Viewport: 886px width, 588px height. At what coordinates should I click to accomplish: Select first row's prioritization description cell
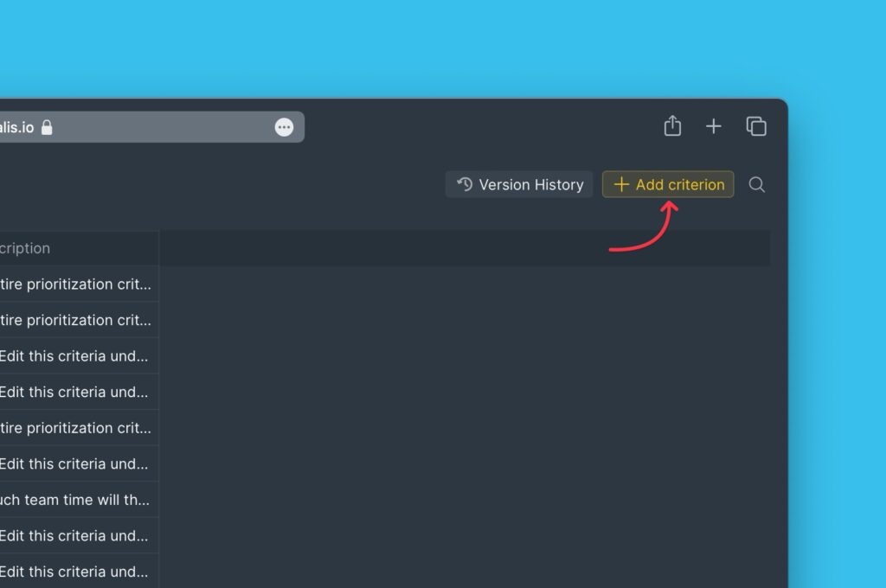point(76,284)
